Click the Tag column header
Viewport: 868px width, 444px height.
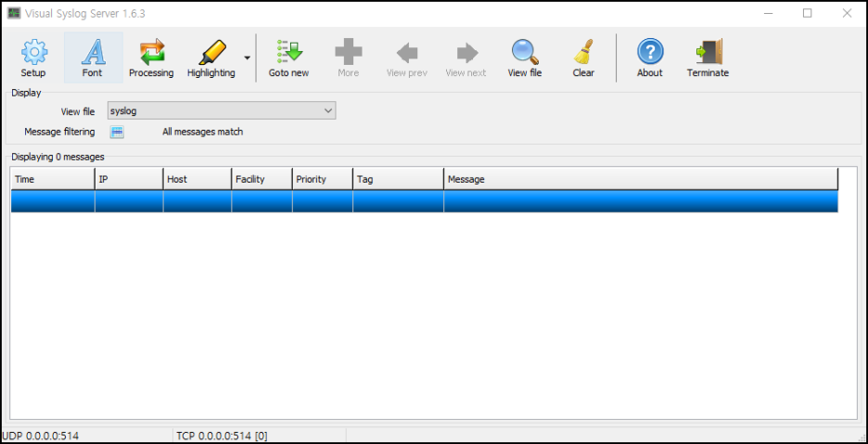point(398,180)
